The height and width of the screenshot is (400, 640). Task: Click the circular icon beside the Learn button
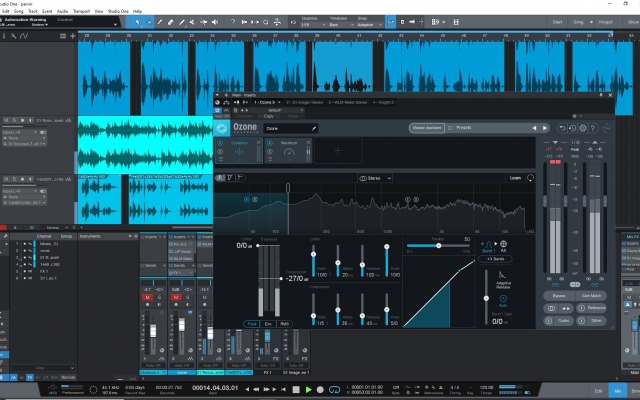point(530,178)
